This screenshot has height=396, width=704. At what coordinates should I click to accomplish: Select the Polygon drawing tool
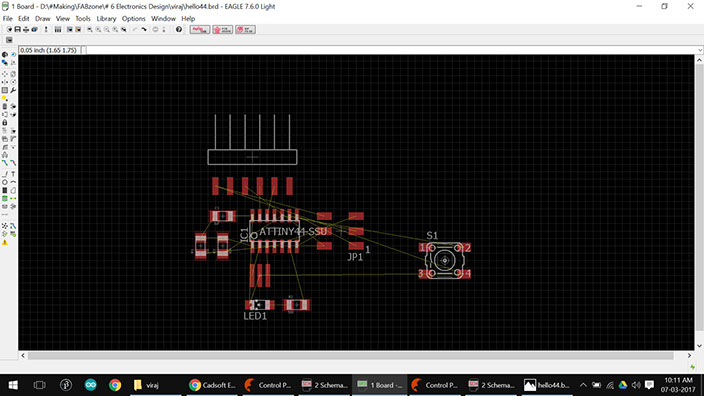click(13, 190)
